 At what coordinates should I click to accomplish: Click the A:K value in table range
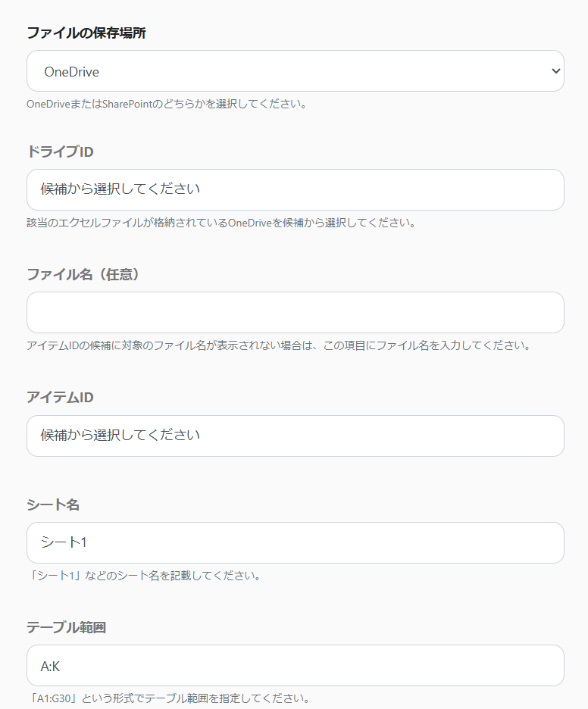pyautogui.click(x=50, y=666)
